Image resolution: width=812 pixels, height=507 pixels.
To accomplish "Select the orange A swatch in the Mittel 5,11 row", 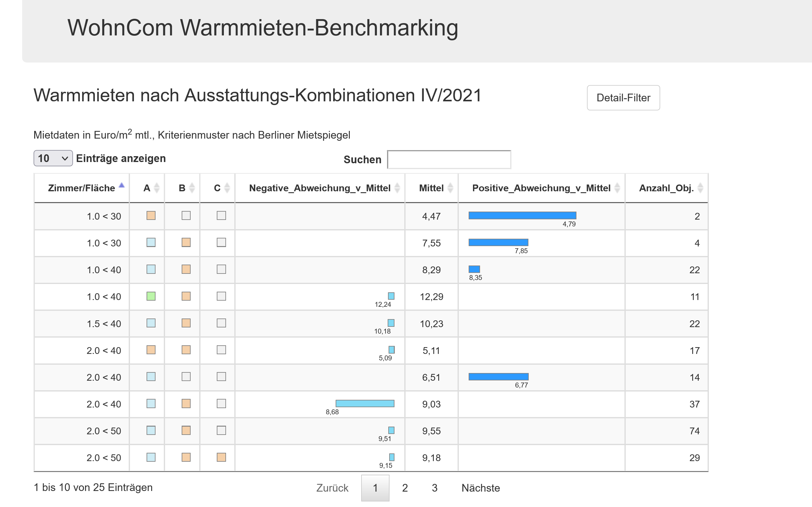I will click(151, 350).
